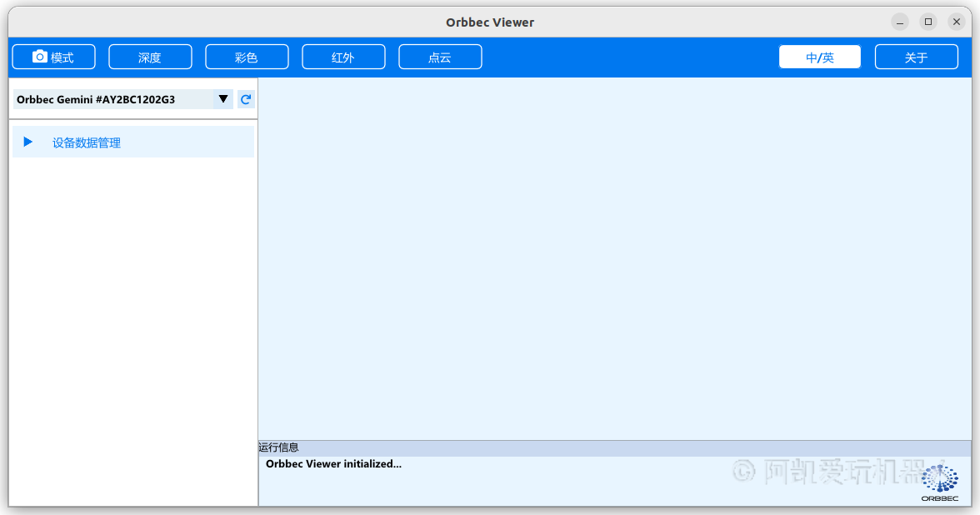
Task: Expand 设备数据管理 triangle arrow
Action: click(27, 142)
